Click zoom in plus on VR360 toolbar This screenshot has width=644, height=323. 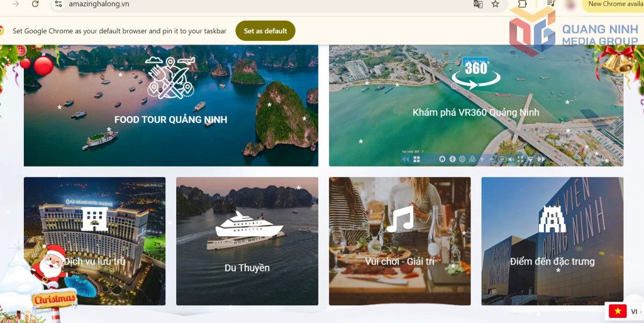(x=482, y=160)
